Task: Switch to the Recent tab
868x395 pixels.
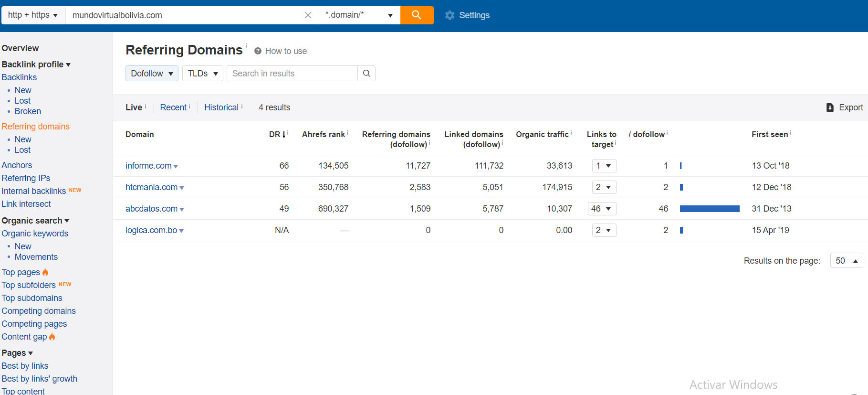Action: (x=173, y=107)
